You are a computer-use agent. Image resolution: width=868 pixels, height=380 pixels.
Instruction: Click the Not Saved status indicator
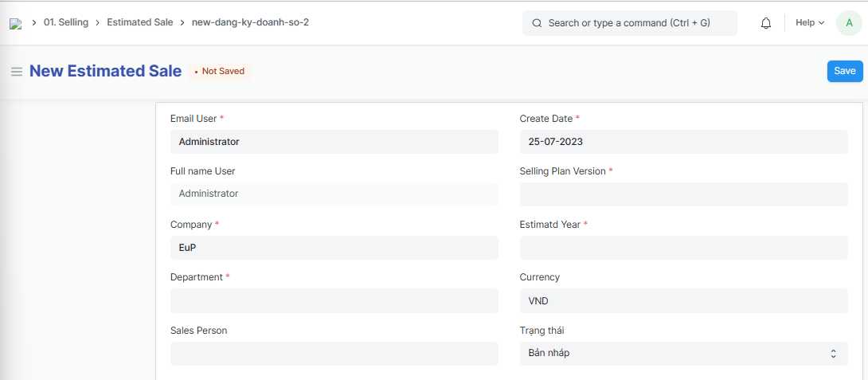point(220,72)
